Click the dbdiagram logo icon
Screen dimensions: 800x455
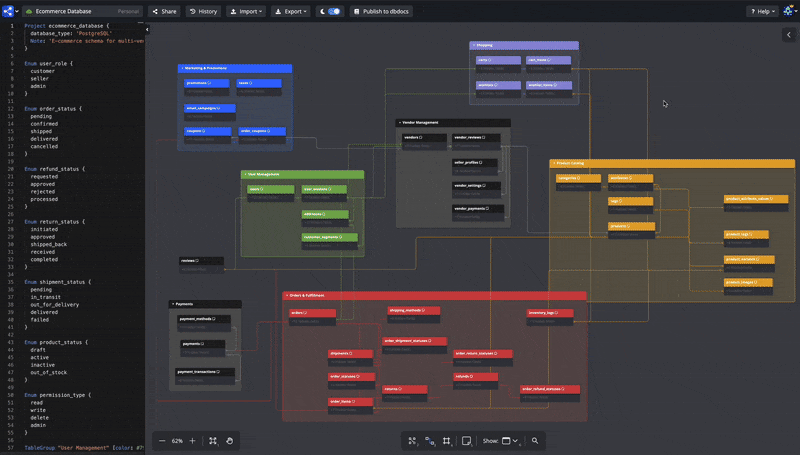point(9,11)
